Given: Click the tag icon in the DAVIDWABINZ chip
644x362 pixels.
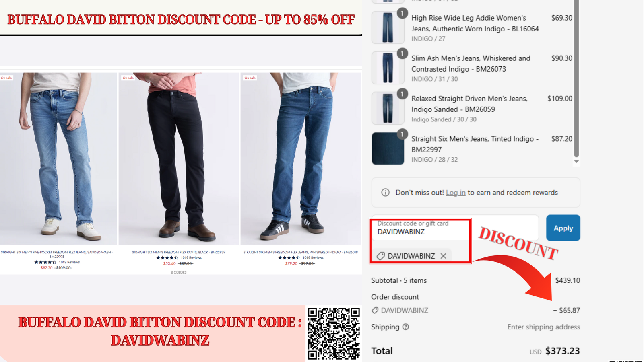Looking at the screenshot, I should point(380,256).
